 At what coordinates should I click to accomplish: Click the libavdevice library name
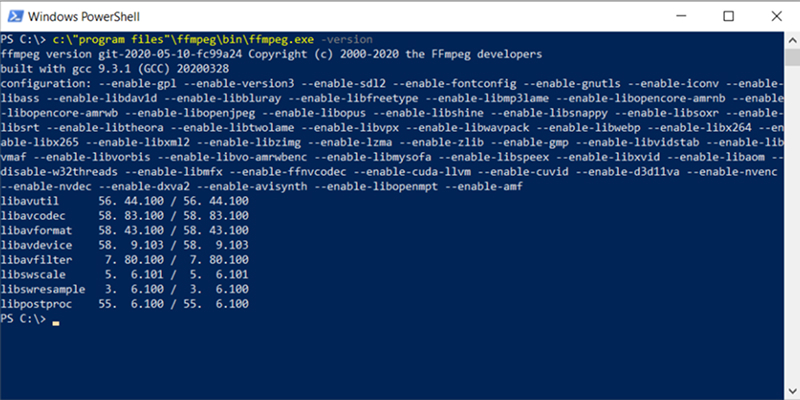pos(37,245)
